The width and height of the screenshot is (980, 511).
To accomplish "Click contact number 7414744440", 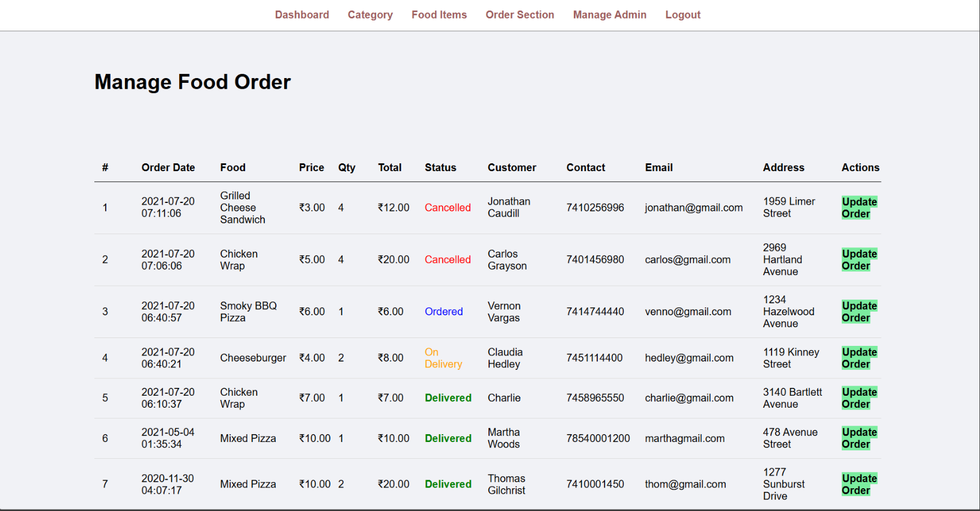I will (595, 312).
